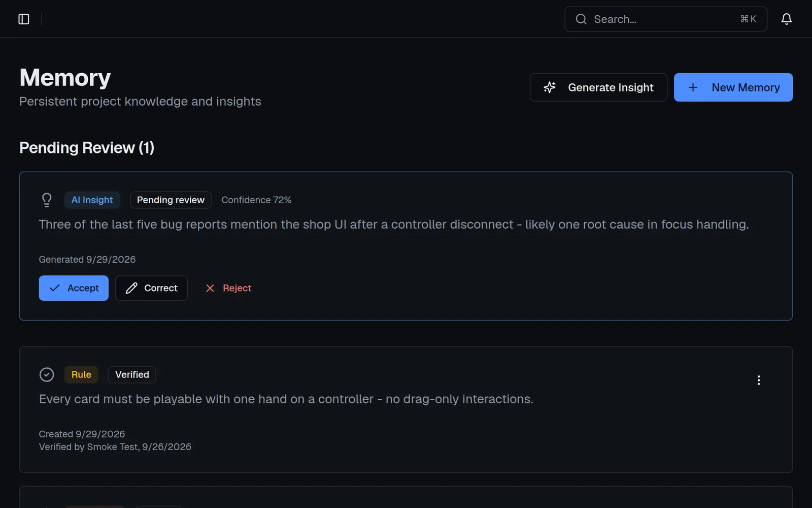Reject the pending AI insight
812x508 pixels.
(228, 288)
